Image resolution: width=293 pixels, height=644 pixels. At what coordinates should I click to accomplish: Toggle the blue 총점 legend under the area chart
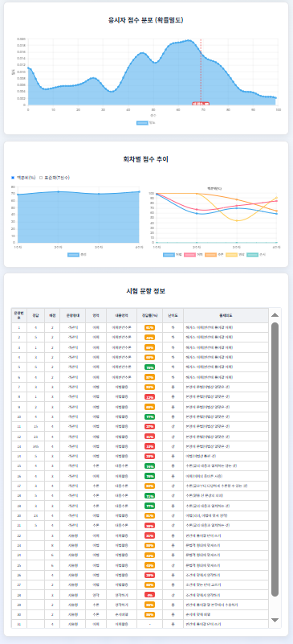[x=78, y=255]
